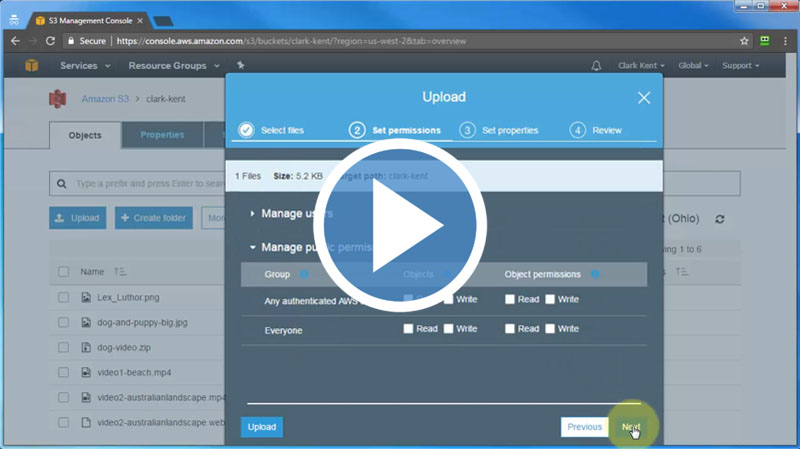Click the refresh icon next to Ohio
This screenshot has width=800, height=449.
coord(719,219)
